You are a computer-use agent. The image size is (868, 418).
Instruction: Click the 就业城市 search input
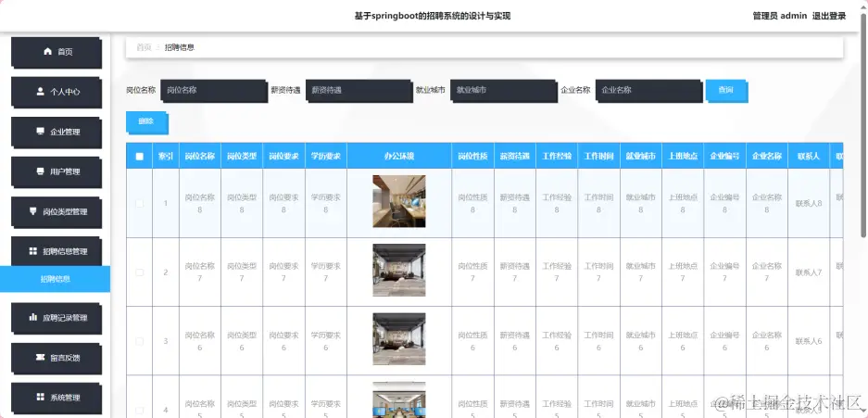point(504,91)
